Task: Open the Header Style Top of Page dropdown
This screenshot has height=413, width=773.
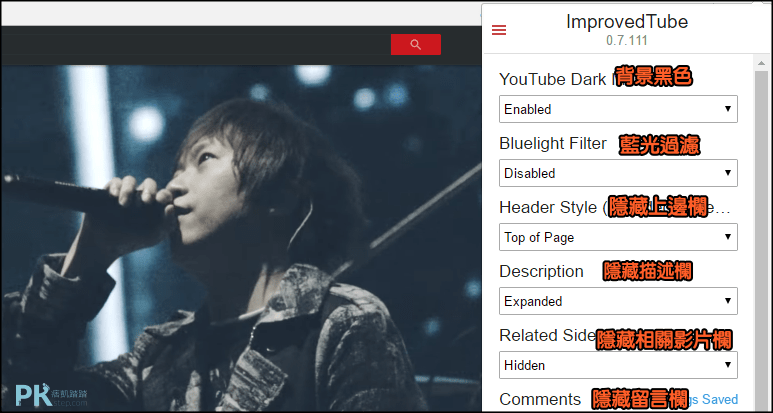Action: 618,237
